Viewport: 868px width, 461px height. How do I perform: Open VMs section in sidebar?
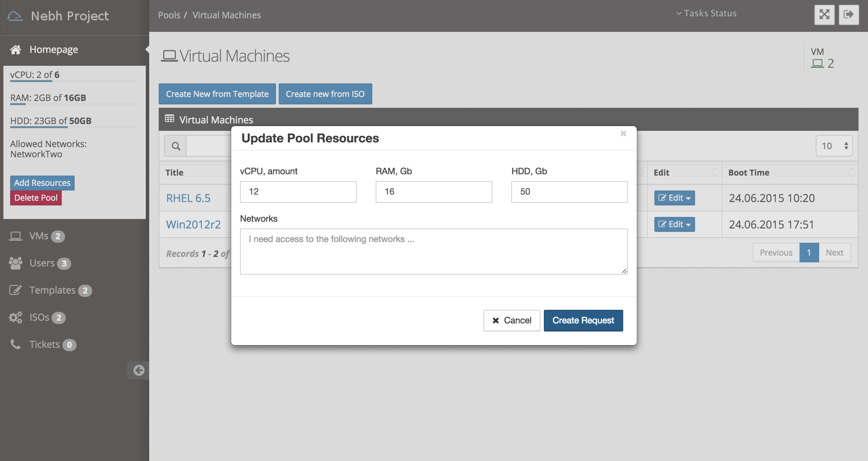(39, 236)
